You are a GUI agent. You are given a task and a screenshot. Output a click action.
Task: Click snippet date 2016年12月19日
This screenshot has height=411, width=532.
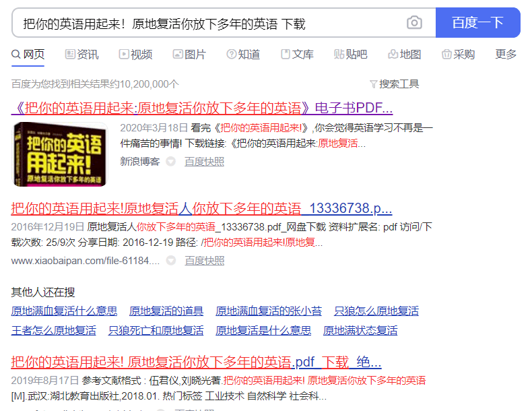pyautogui.click(x=48, y=226)
